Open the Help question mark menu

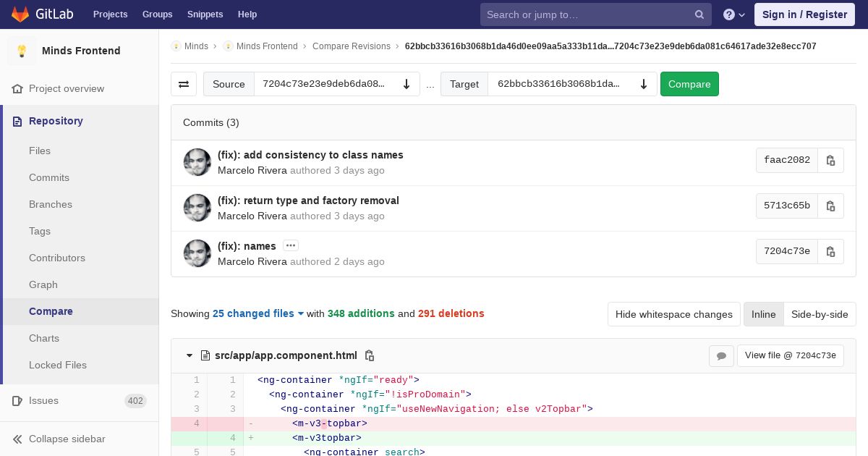click(x=733, y=14)
